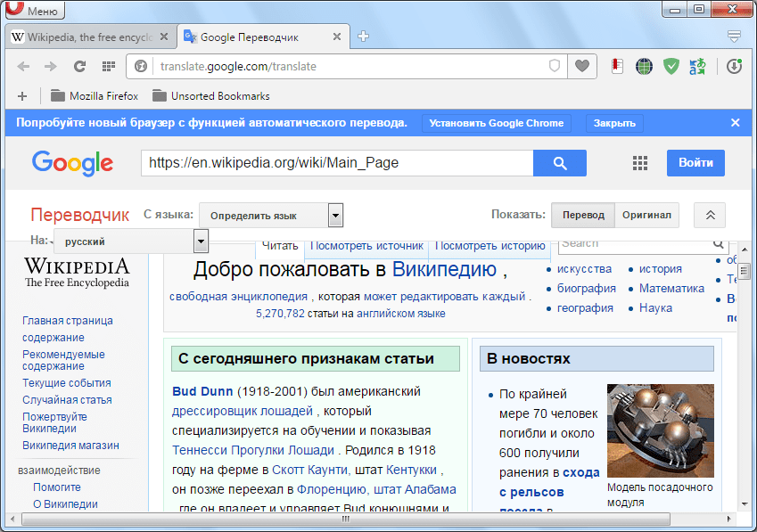Collapse the translator header with chevron button
Image resolution: width=757 pixels, height=532 pixels.
pyautogui.click(x=710, y=215)
